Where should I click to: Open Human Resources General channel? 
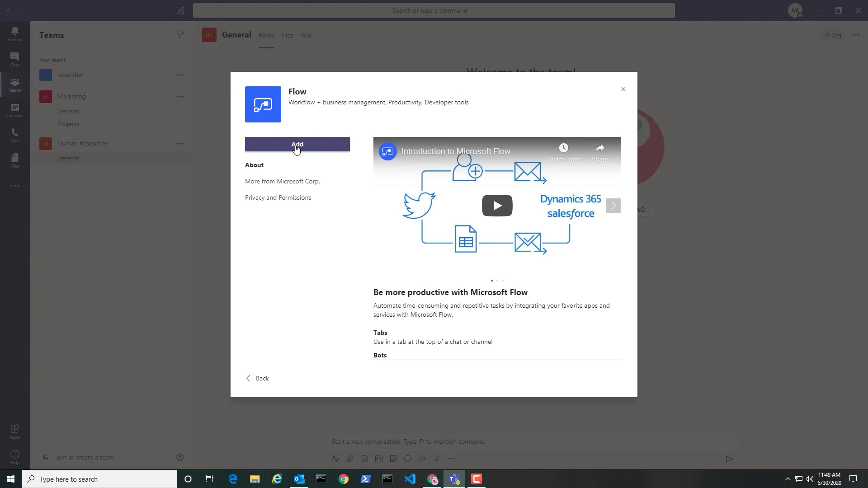coord(68,158)
